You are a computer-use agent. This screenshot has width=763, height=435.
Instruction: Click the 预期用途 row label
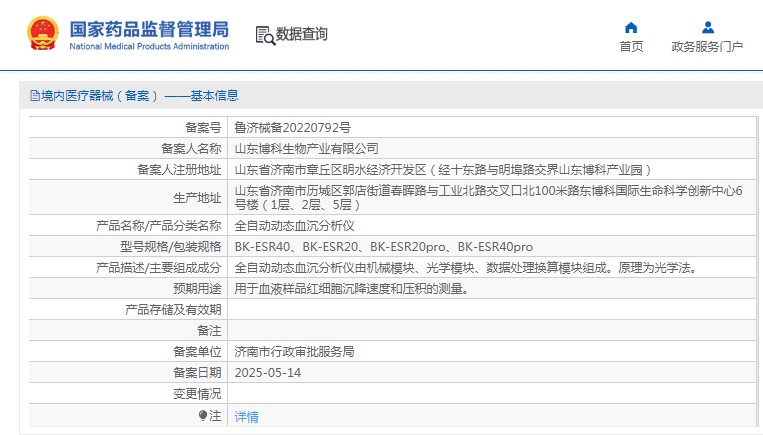click(x=197, y=289)
